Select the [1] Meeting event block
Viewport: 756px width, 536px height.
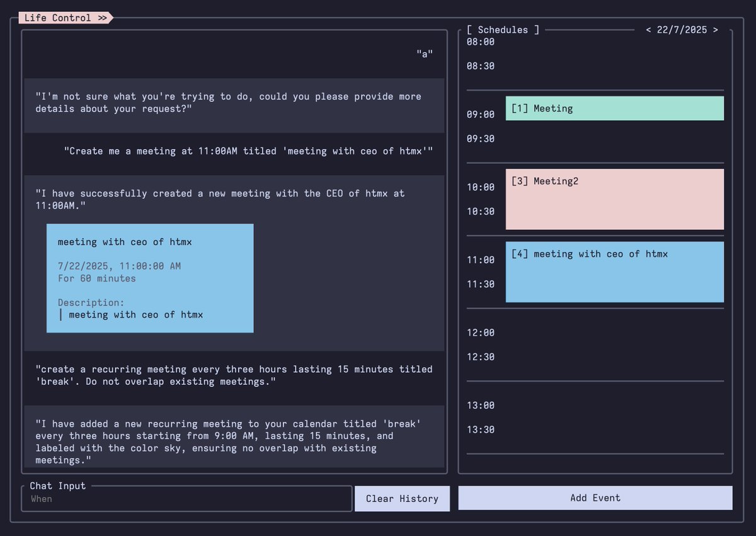(614, 108)
